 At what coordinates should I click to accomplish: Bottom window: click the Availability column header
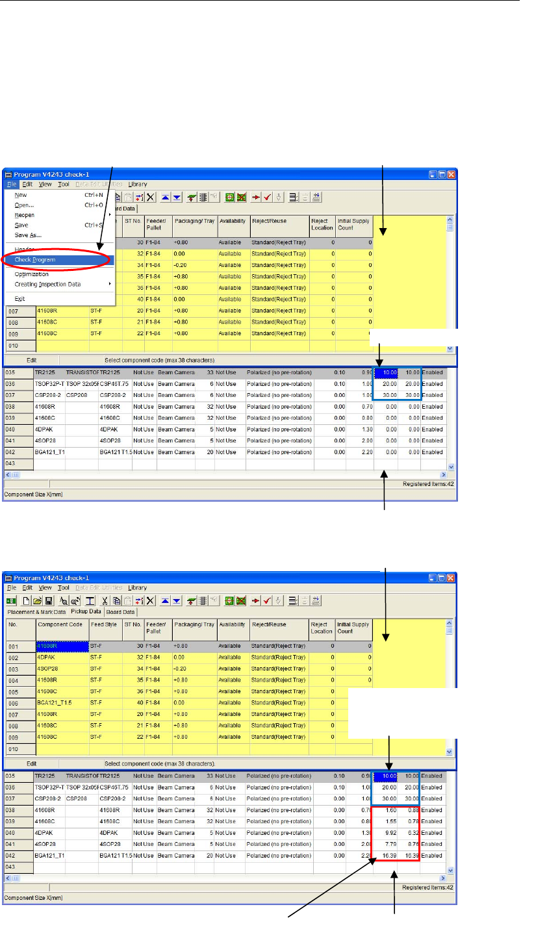pyautogui.click(x=233, y=628)
